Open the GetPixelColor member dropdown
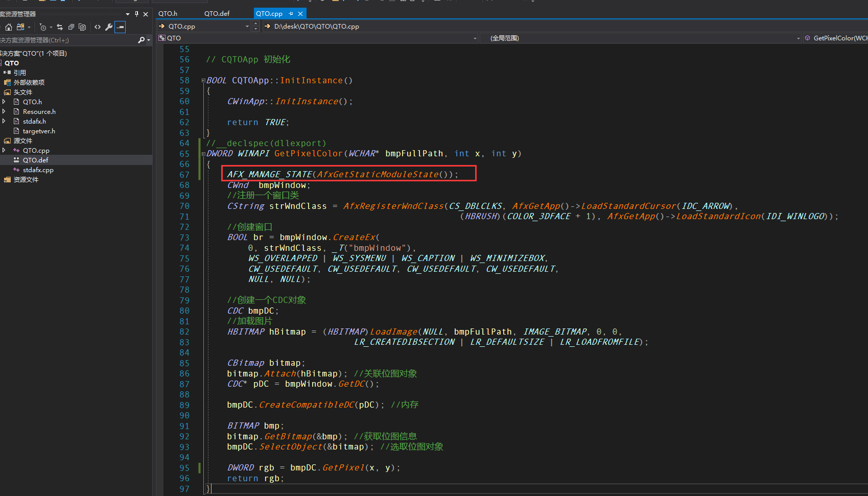 click(835, 38)
